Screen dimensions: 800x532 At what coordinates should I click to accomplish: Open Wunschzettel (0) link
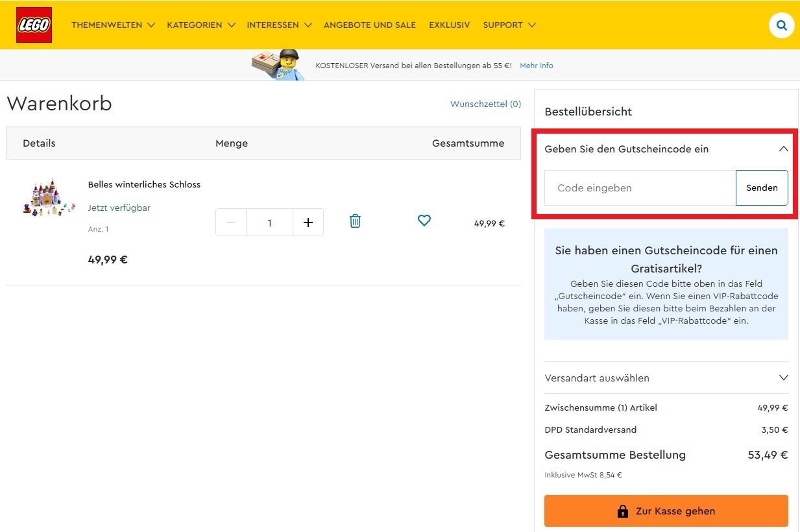485,104
